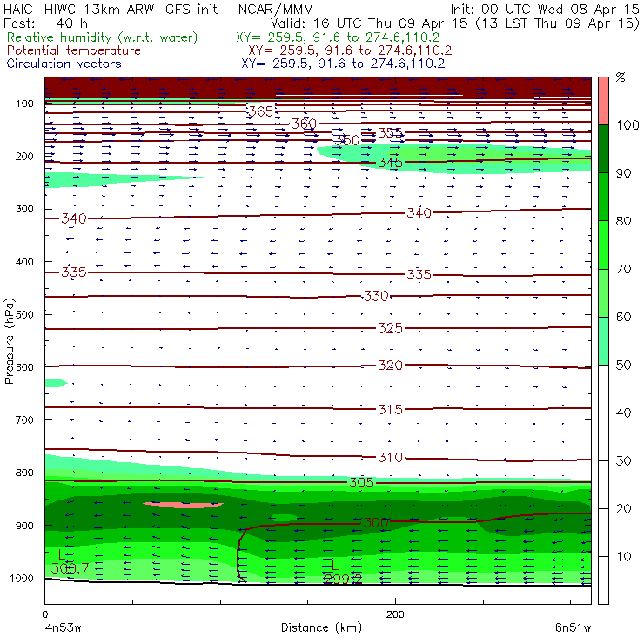Select the '305' potential temperature contour label

click(362, 482)
